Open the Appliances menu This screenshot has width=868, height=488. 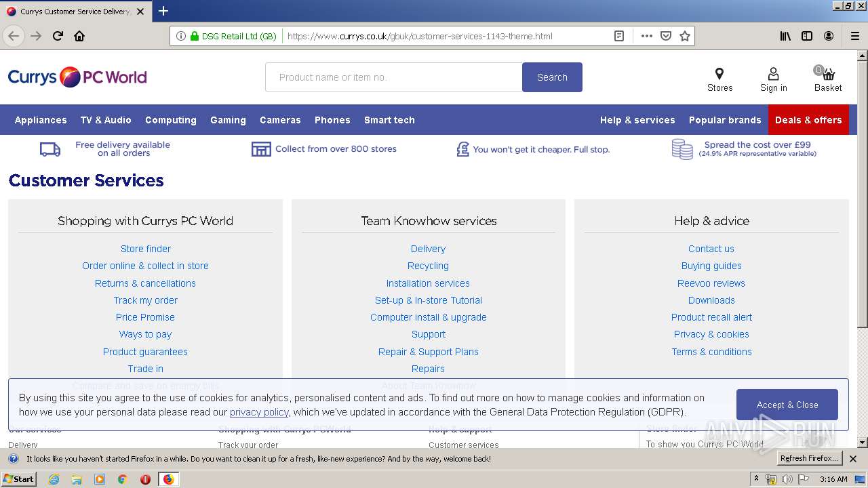click(x=41, y=120)
